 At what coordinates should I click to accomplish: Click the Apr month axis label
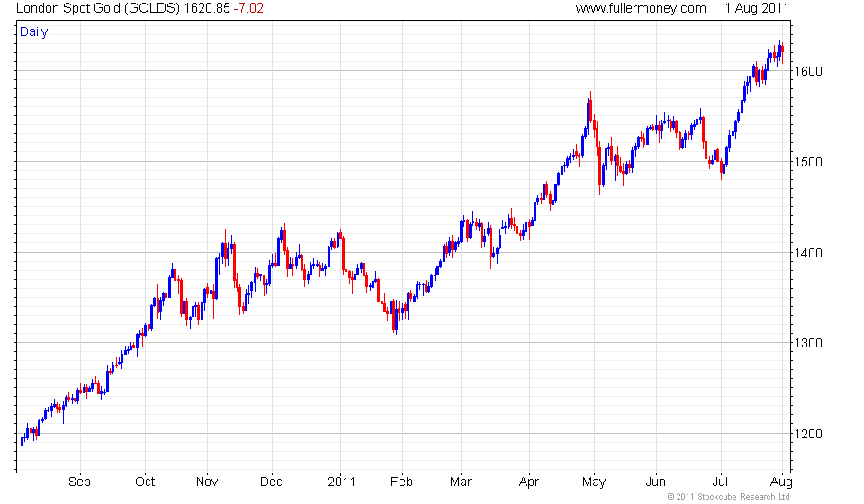[x=529, y=482]
